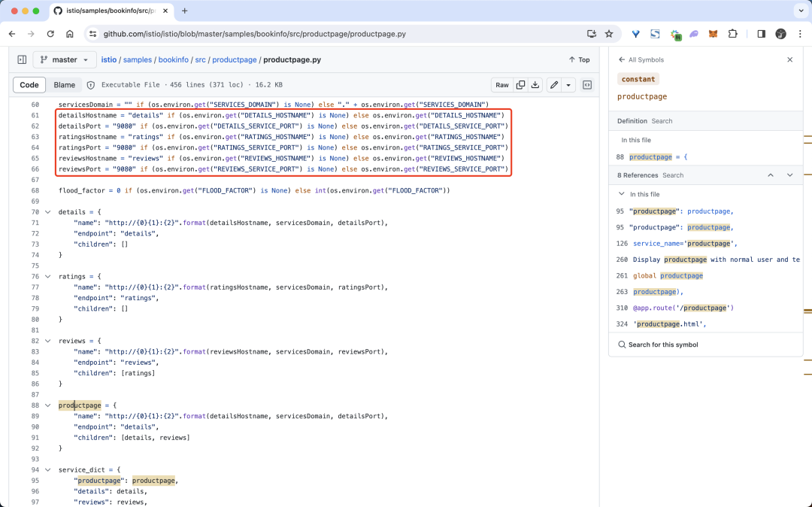Open more edit options dropdown
This screenshot has height=507, width=812.
pyautogui.click(x=568, y=85)
